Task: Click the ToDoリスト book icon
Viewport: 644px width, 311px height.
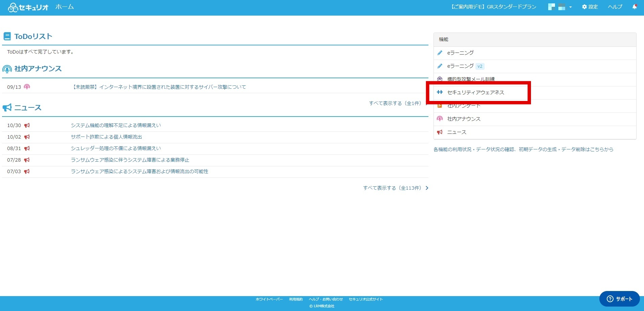Action: (7, 36)
